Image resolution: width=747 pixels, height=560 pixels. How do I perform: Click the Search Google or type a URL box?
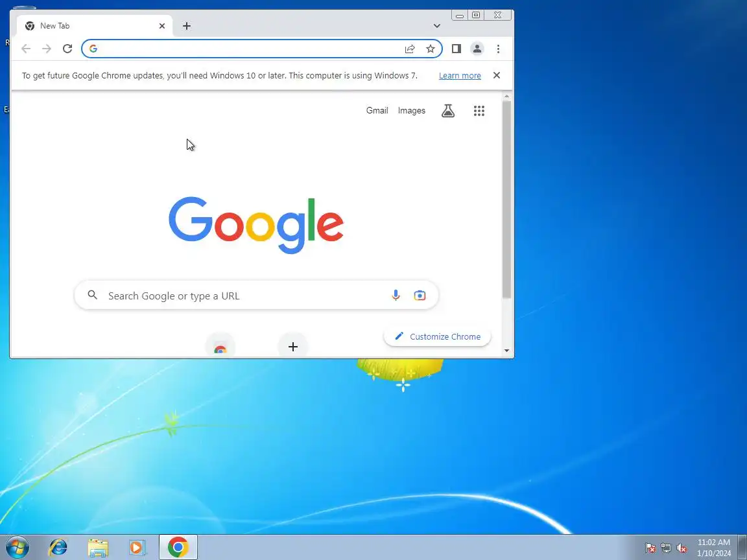pyautogui.click(x=256, y=296)
